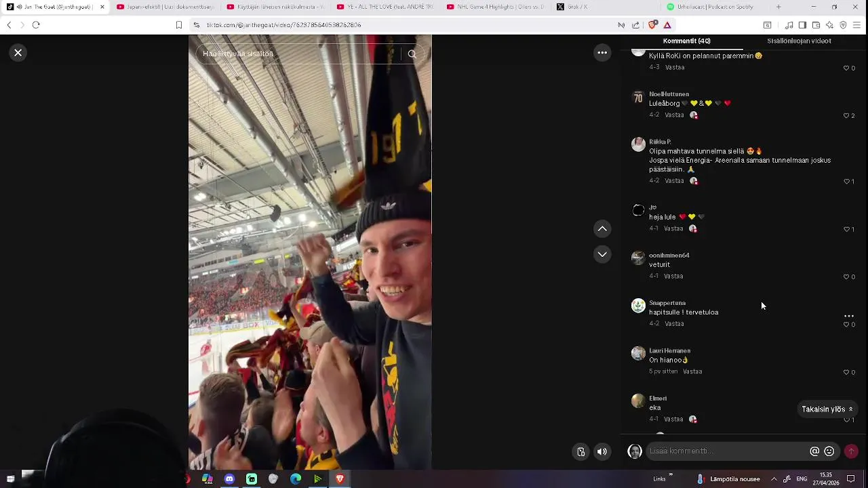The width and height of the screenshot is (868, 488).
Task: Go to previous video with up chevron
Action: (602, 229)
